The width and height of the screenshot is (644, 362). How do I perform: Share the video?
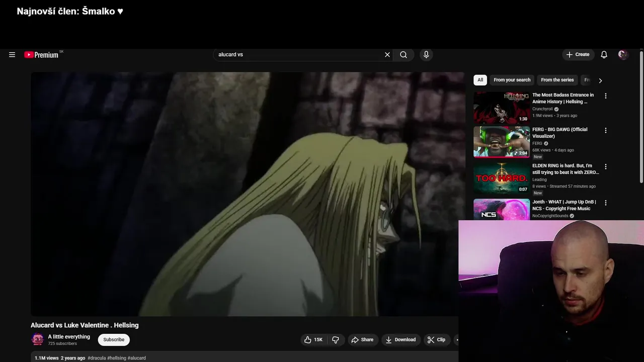[x=362, y=340]
